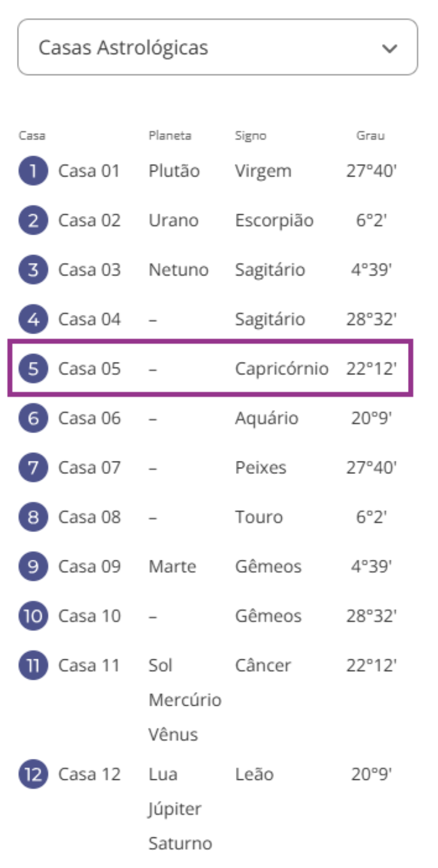This screenshot has width=438, height=868.
Task: Select the highlighted number 5 badge
Action: point(33,369)
